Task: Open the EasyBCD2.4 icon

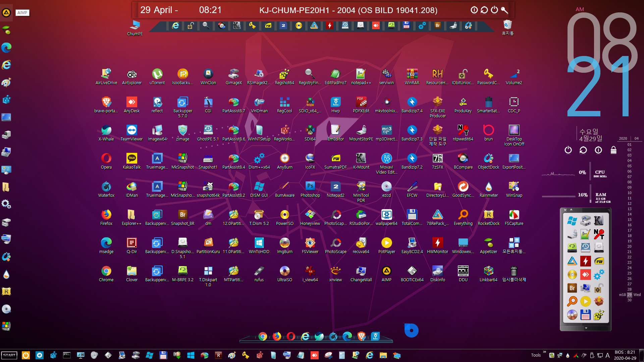Action: (x=412, y=245)
